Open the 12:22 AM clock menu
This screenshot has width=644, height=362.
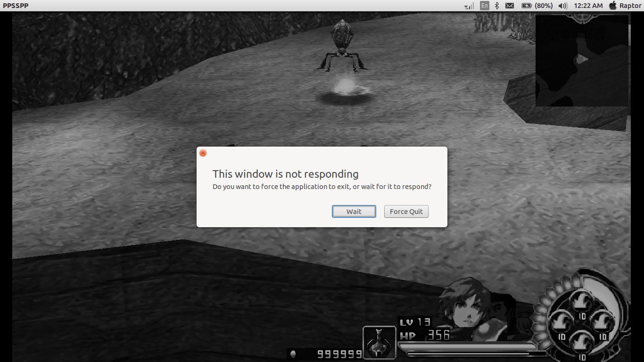pyautogui.click(x=588, y=6)
